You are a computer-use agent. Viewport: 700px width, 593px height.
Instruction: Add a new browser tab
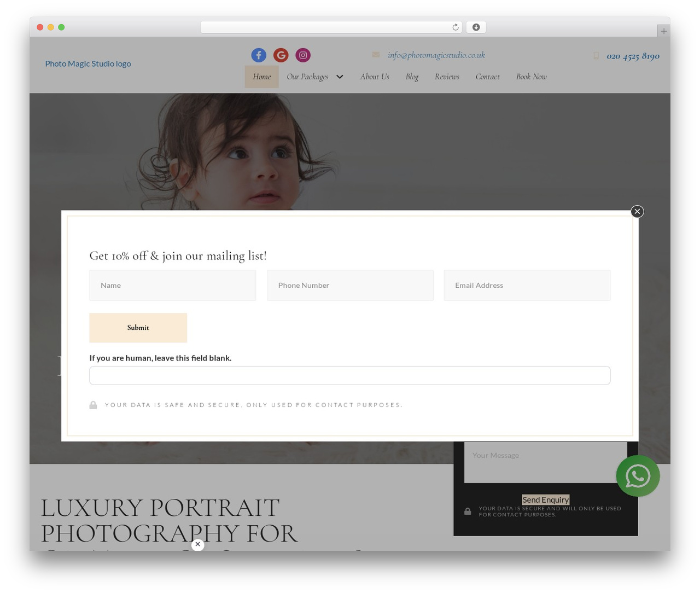[663, 31]
